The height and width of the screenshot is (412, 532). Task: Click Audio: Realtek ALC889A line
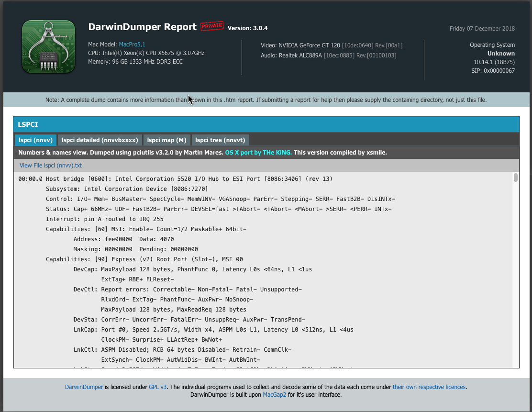(328, 56)
